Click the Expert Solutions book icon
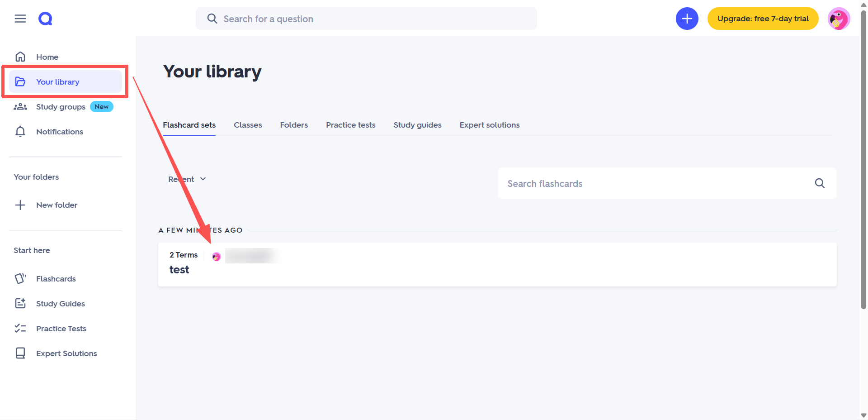The width and height of the screenshot is (868, 420). click(20, 353)
